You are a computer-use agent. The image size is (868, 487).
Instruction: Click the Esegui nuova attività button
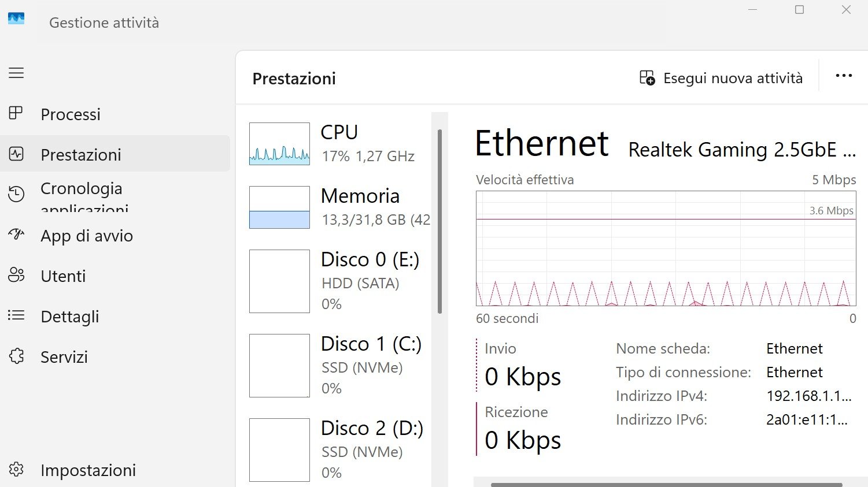click(732, 78)
